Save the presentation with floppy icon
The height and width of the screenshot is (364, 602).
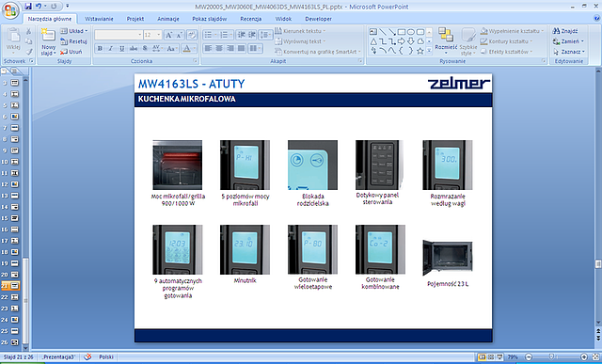tap(28, 7)
